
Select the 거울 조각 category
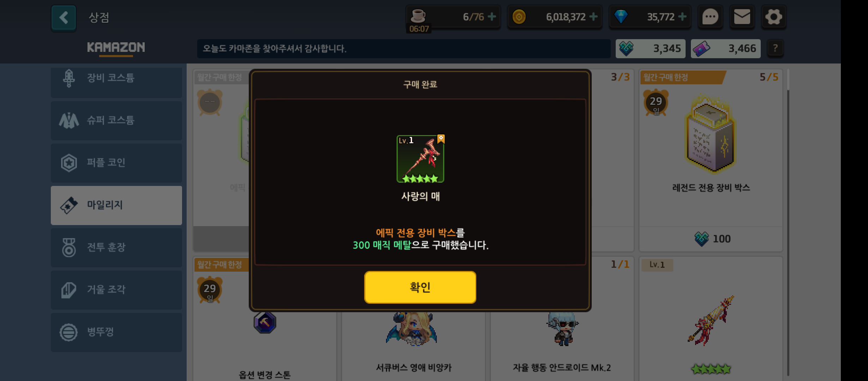point(116,290)
